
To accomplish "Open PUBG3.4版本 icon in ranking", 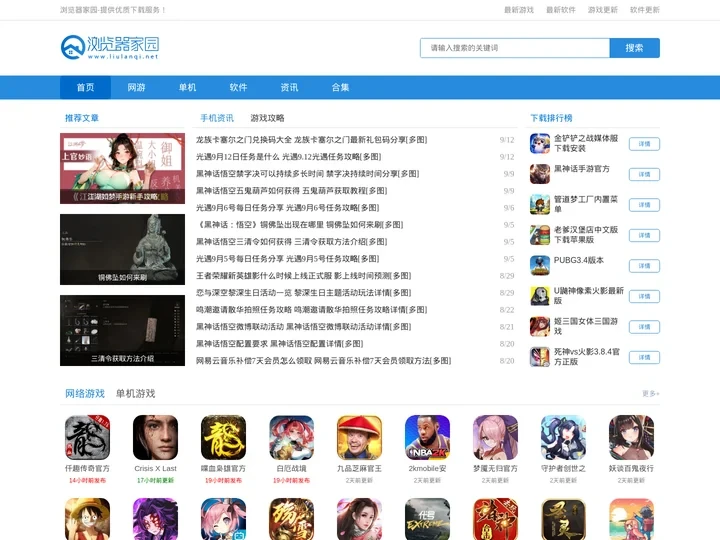I will 540,265.
